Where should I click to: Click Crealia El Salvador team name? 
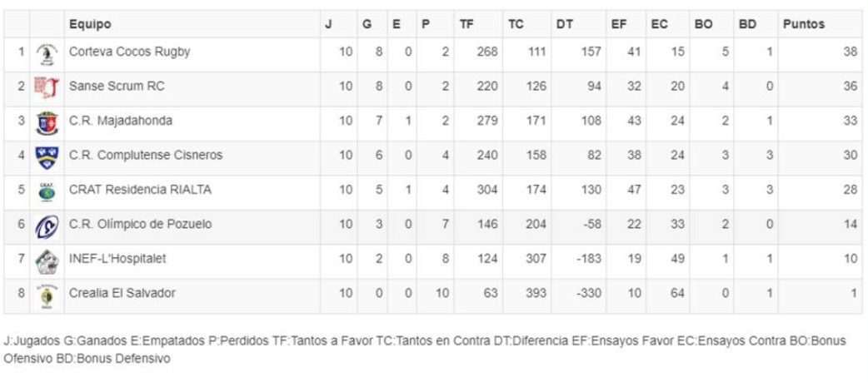point(122,293)
